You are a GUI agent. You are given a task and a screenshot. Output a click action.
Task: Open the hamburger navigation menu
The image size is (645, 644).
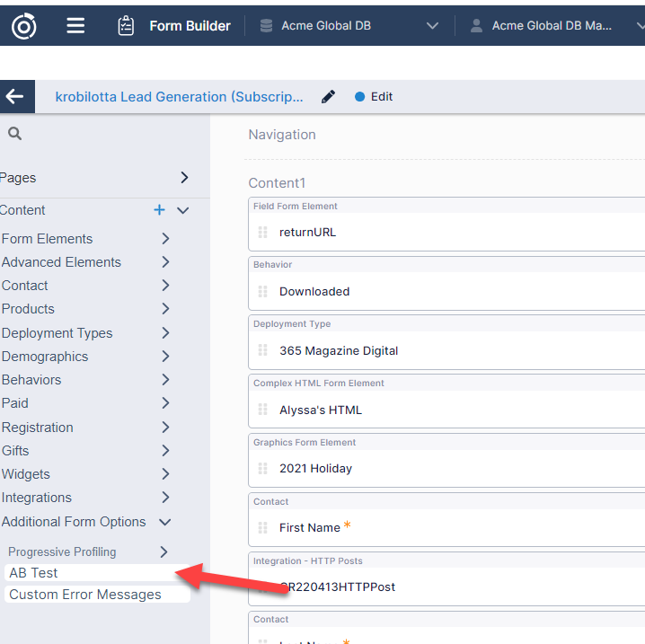pyautogui.click(x=76, y=26)
